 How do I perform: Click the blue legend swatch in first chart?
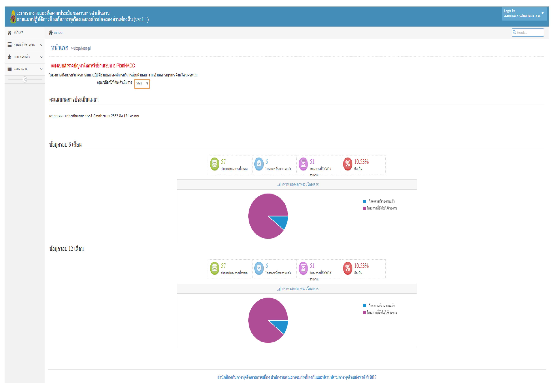click(365, 201)
